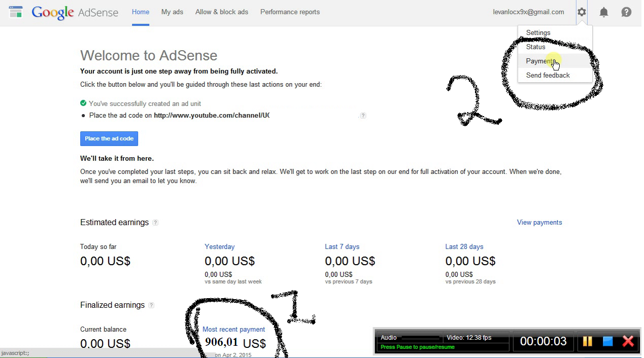Open the View payments link

[x=539, y=223]
